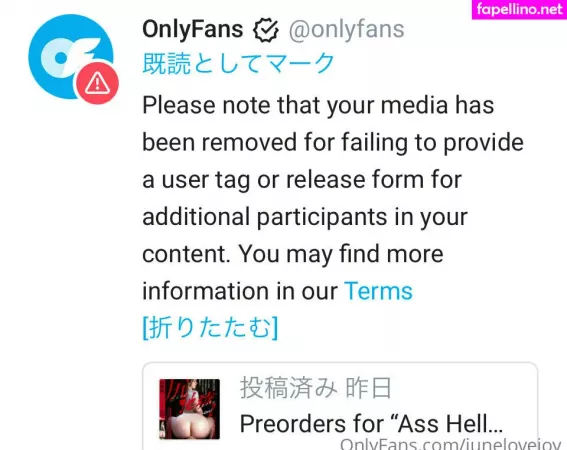Screen dimensions: 567x450
Task: Click the 投稿済み 昨日 posted date label
Action: point(316,388)
